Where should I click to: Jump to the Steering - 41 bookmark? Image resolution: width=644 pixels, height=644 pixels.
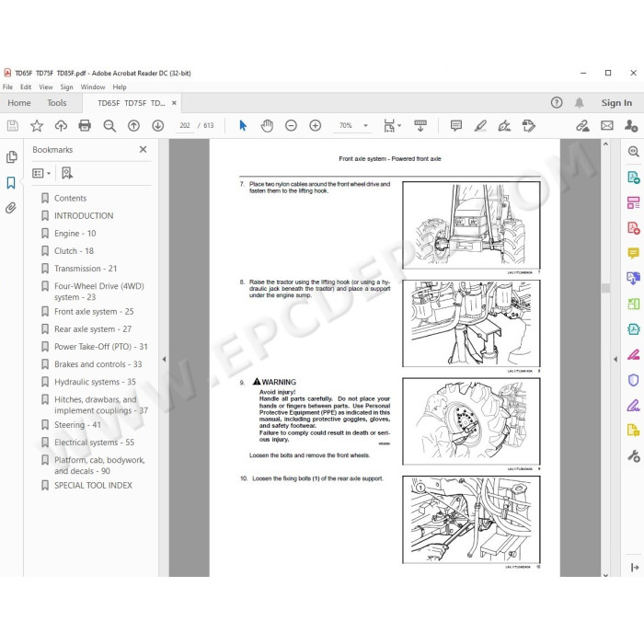tap(77, 425)
